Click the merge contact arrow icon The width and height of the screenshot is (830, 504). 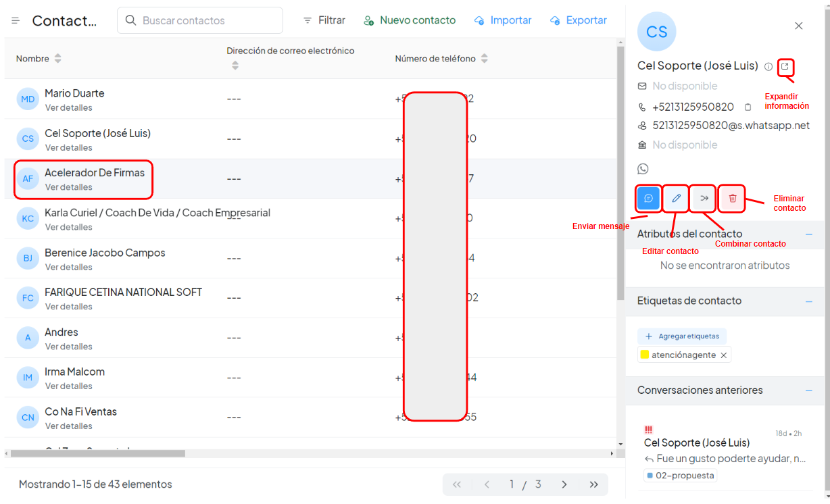704,198
